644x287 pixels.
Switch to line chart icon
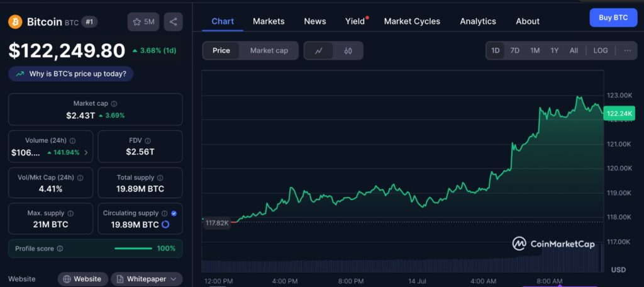point(318,50)
